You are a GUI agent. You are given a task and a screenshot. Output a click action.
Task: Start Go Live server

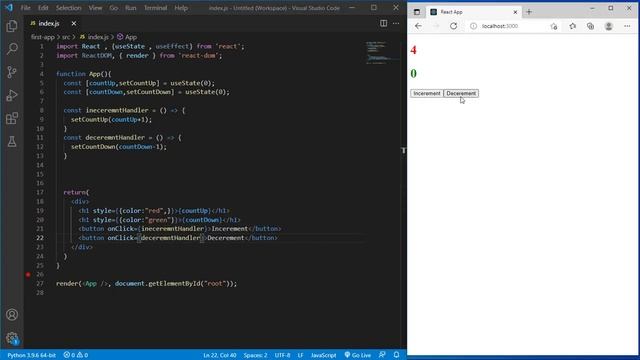pyautogui.click(x=358, y=355)
